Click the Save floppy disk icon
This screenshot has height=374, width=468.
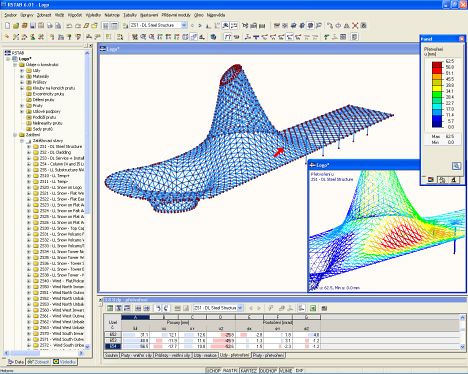32,25
